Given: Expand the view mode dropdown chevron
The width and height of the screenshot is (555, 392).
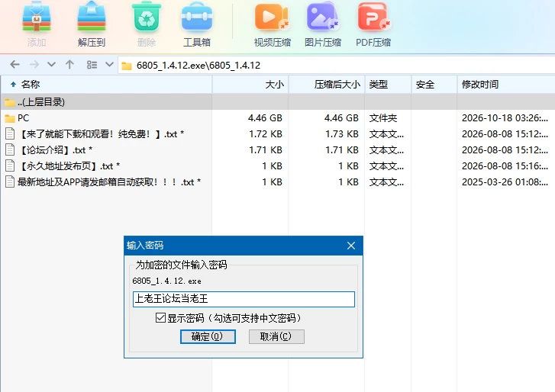Looking at the screenshot, I should pyautogui.click(x=109, y=65).
